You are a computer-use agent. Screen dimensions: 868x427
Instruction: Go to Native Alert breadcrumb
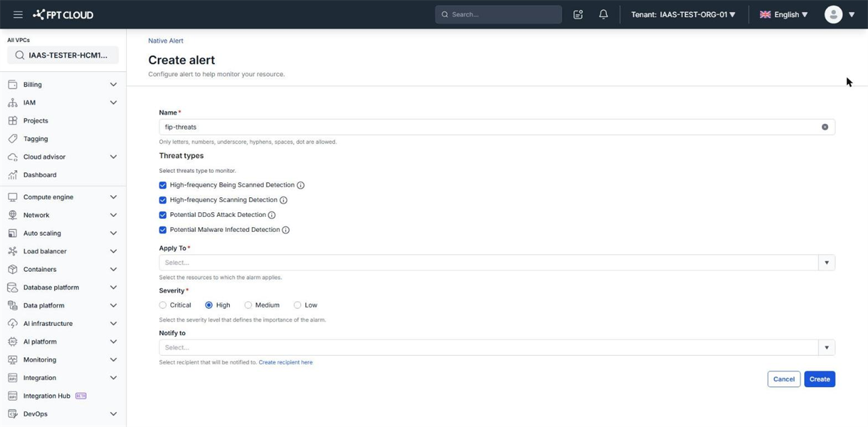pos(165,41)
